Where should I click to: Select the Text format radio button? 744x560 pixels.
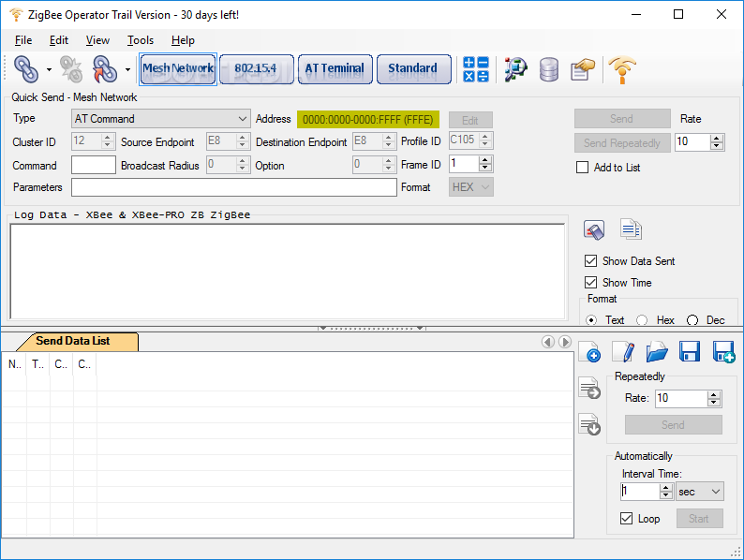pos(591,320)
